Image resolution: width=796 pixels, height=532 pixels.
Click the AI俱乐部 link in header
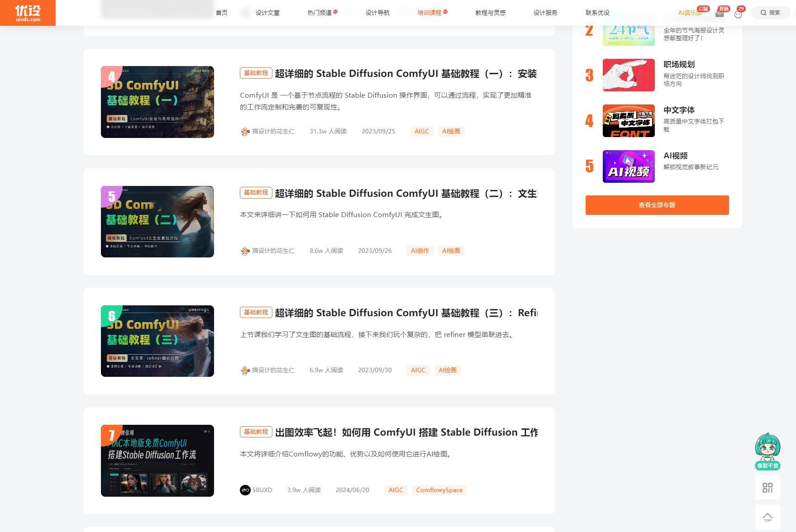[x=690, y=13]
